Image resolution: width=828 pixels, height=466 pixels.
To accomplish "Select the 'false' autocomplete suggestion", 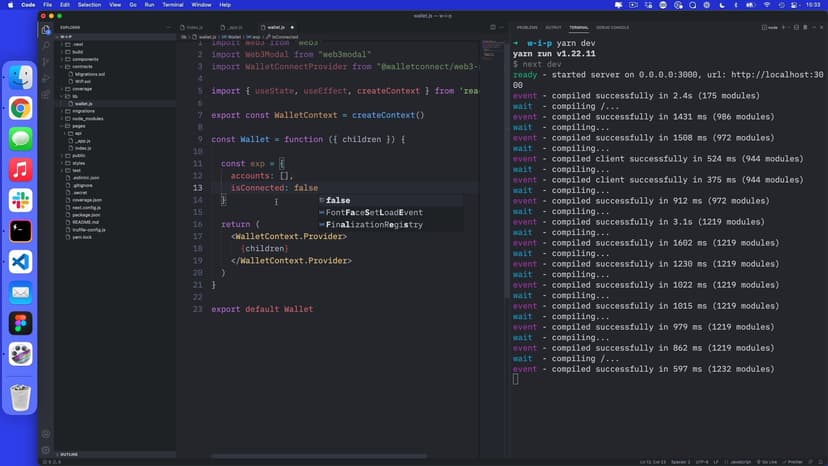I will pos(338,200).
